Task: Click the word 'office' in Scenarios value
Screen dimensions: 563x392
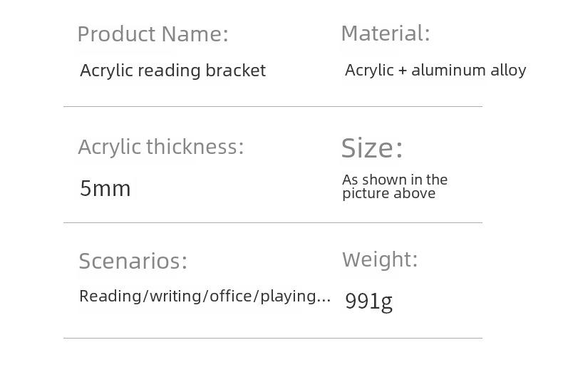Action: coord(231,296)
